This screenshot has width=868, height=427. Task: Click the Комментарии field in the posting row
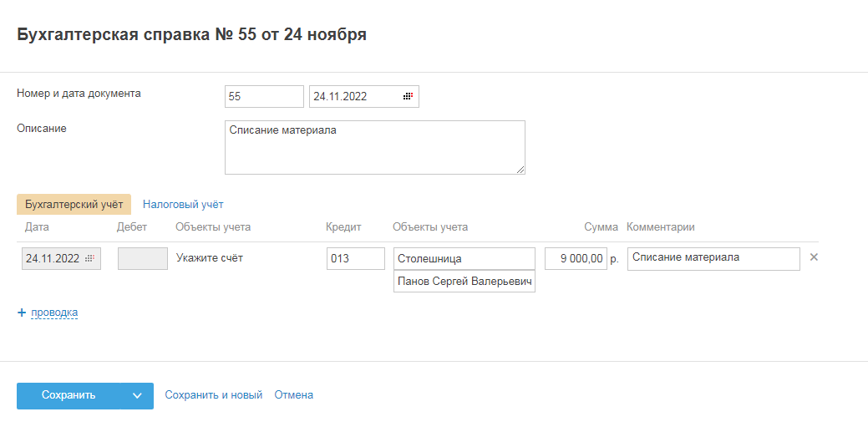pos(713,259)
